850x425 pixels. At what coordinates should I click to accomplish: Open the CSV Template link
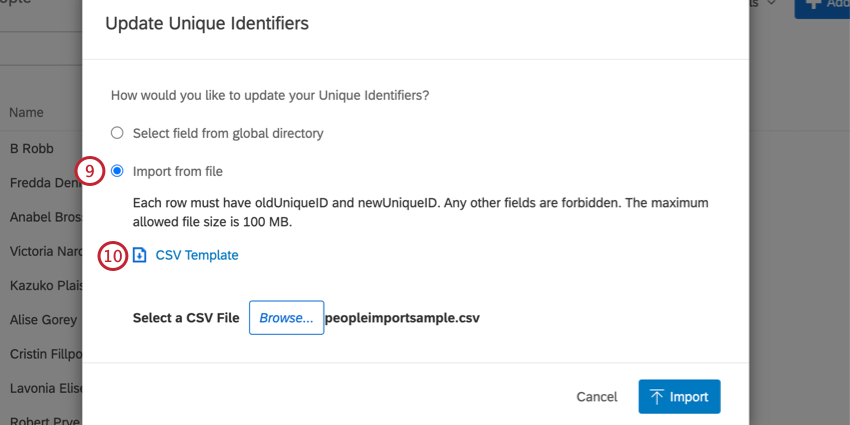click(x=197, y=255)
